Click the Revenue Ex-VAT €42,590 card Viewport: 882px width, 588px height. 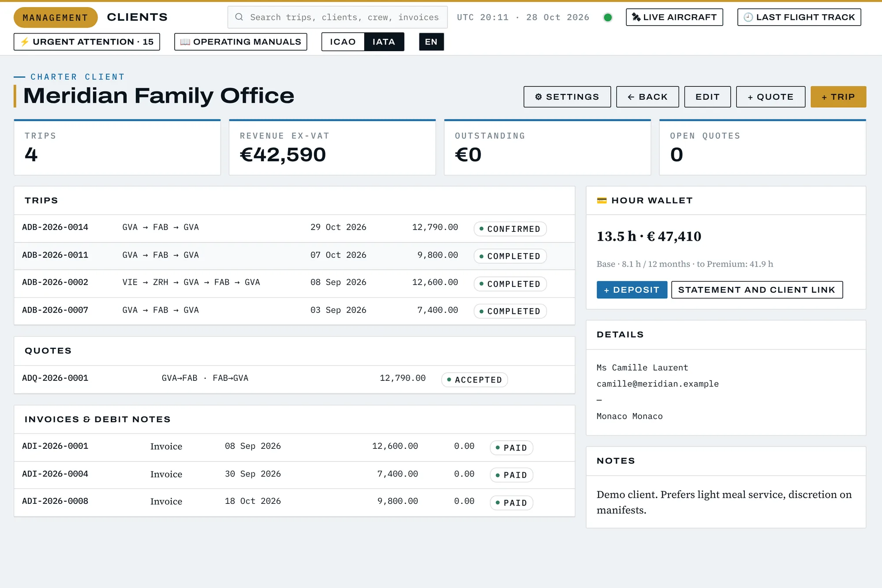point(333,148)
